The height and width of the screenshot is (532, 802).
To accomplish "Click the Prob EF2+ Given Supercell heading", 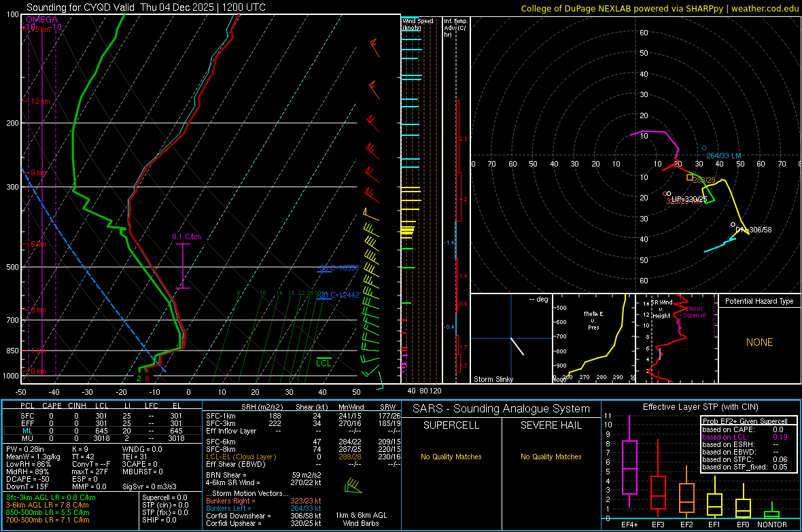I will pos(745,421).
